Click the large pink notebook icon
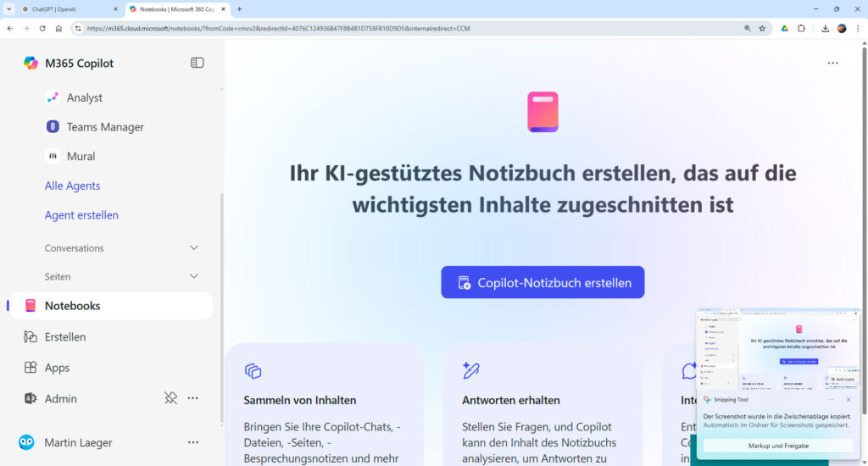The height and width of the screenshot is (466, 868). (542, 112)
